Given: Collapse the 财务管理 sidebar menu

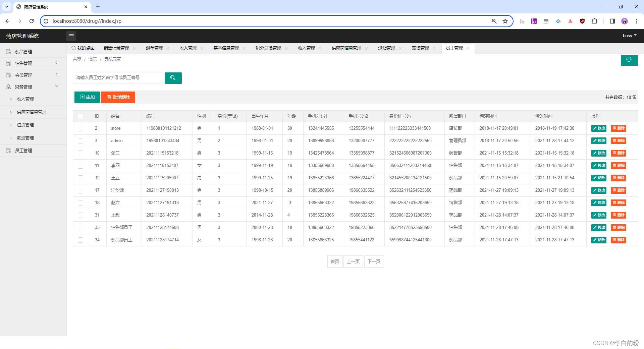Looking at the screenshot, I should 33,87.
